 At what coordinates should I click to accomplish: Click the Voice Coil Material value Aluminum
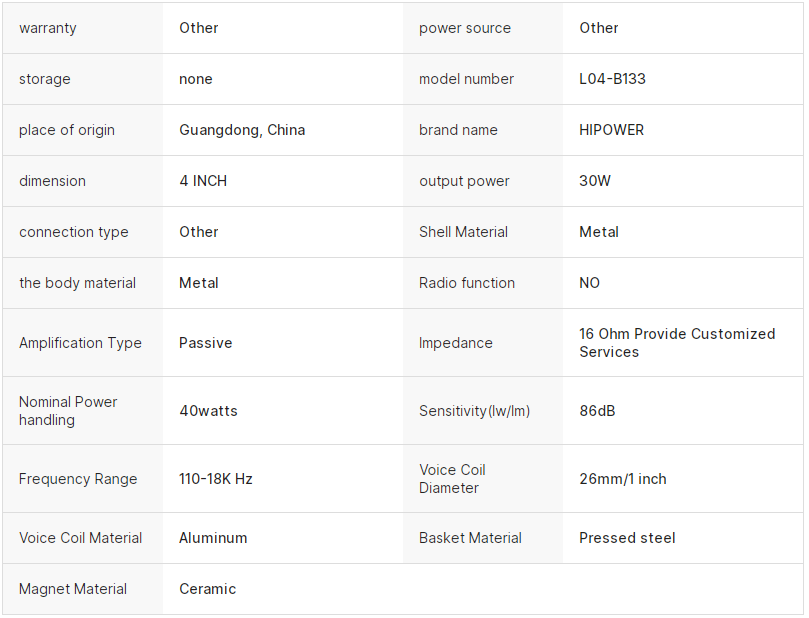tap(213, 538)
